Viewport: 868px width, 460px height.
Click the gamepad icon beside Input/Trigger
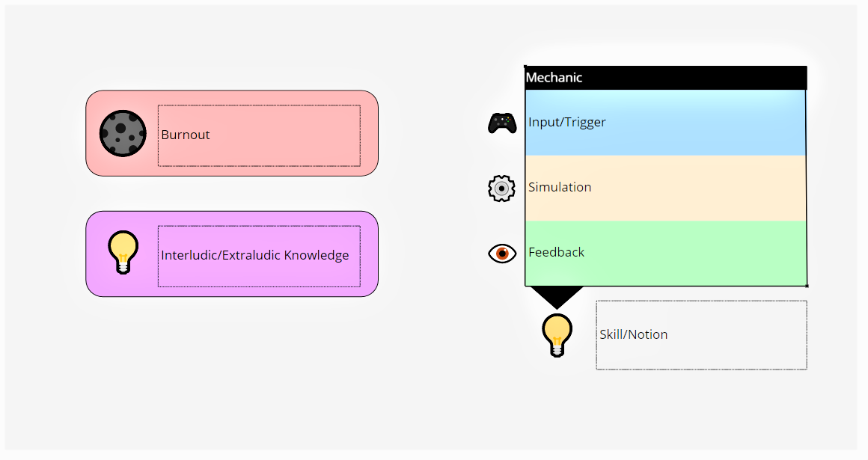click(502, 123)
